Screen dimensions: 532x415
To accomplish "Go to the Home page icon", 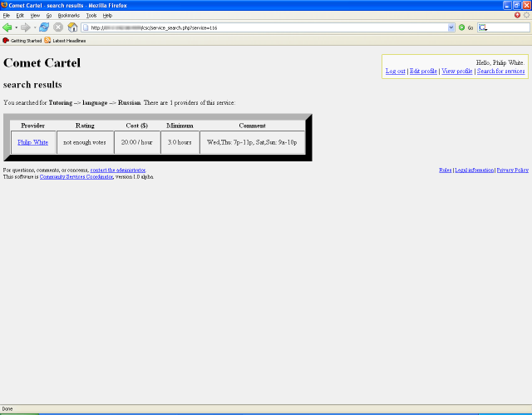I will pos(72,27).
